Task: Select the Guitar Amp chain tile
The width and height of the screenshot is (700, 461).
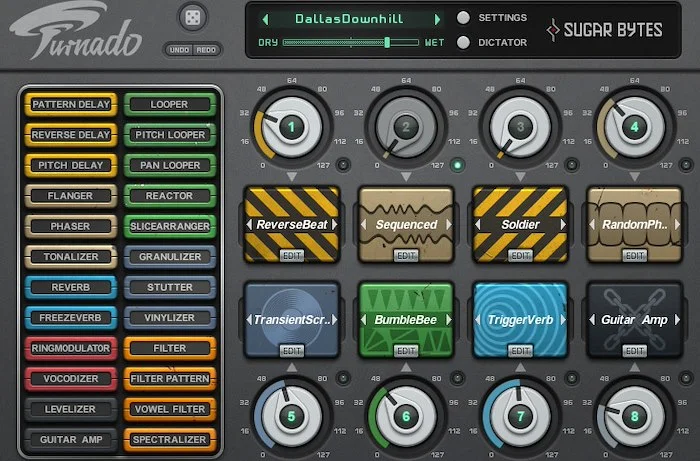Action: [633, 319]
